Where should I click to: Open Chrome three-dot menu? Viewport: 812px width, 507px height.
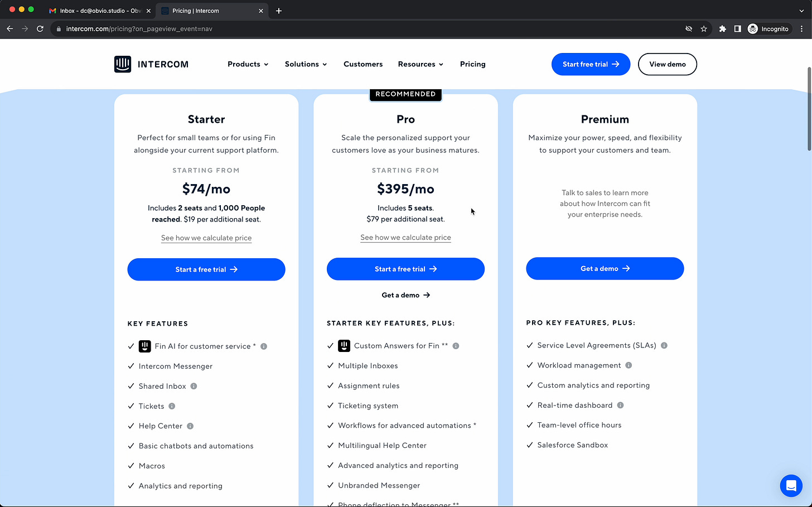(x=802, y=28)
